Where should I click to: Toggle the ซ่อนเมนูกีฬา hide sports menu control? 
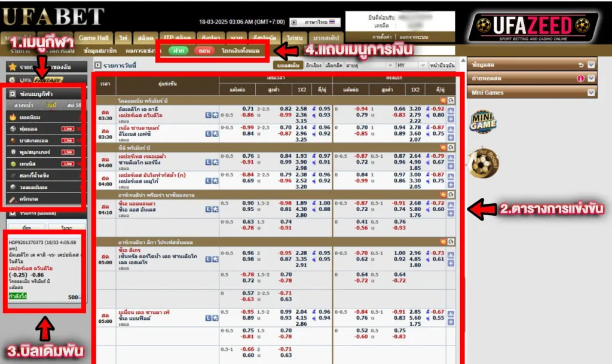(x=12, y=94)
